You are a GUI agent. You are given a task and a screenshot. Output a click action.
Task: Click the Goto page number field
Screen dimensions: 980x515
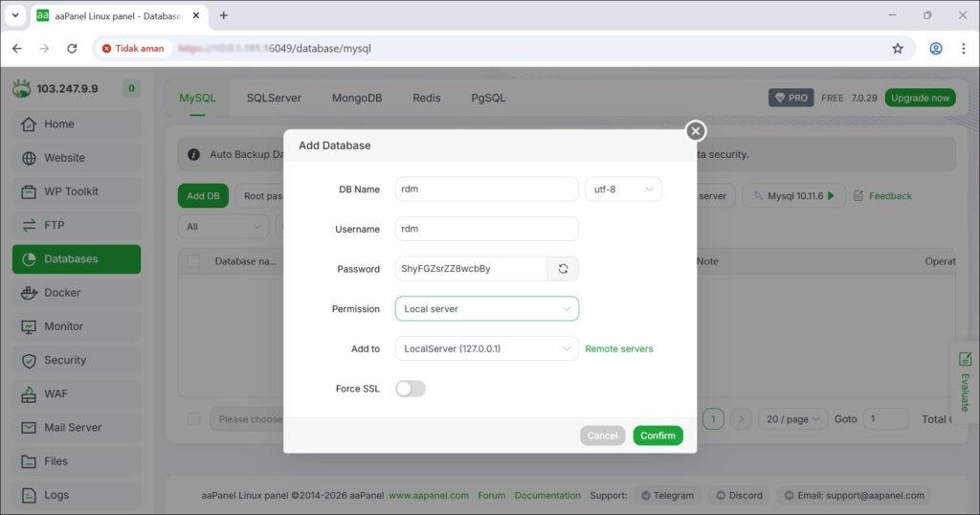(885, 419)
